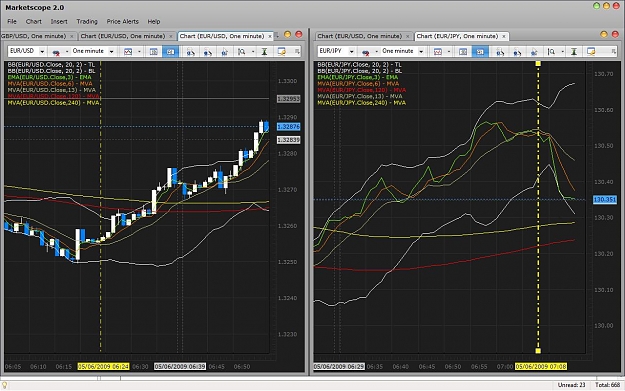
Task: Click the chart type icon in EUR/JPY toolbar
Action: point(438,52)
